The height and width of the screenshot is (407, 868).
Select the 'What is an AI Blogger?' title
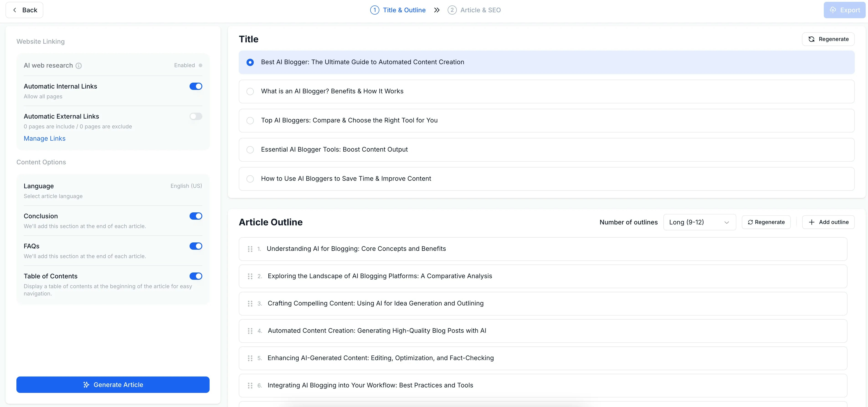pos(250,92)
